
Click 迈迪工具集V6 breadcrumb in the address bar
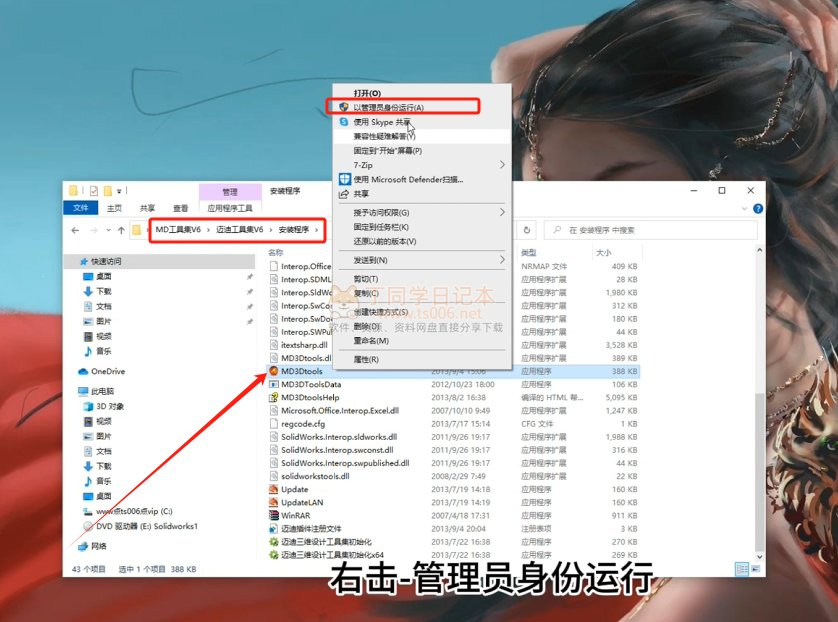239,230
